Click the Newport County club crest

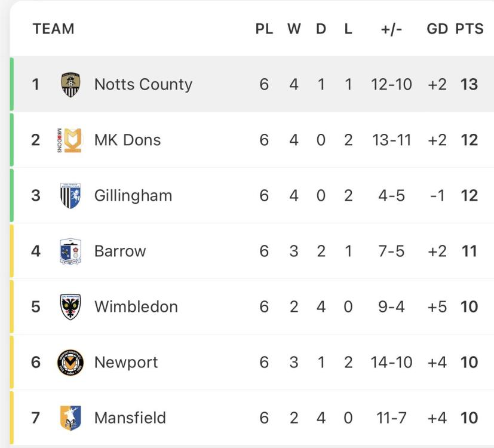pos(70,362)
